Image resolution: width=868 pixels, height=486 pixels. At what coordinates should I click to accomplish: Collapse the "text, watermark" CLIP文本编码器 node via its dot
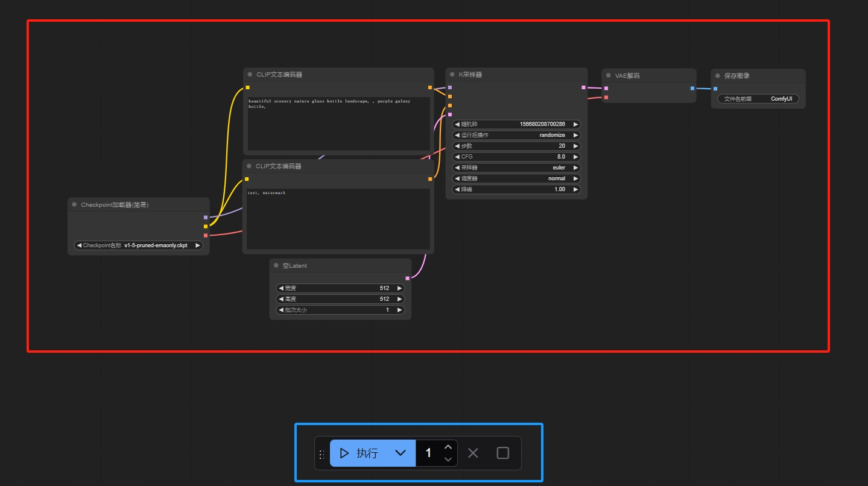point(249,166)
